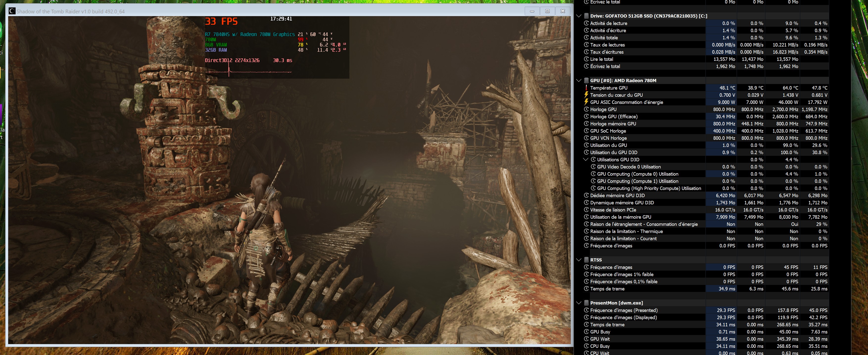Minimize the Shadow of the Tomb Raider window
868x355 pixels.
click(532, 11)
